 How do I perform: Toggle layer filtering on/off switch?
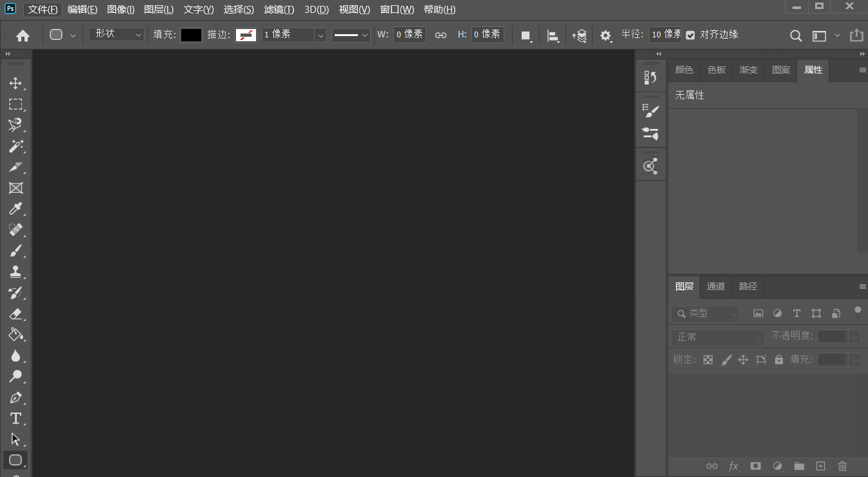(x=857, y=313)
